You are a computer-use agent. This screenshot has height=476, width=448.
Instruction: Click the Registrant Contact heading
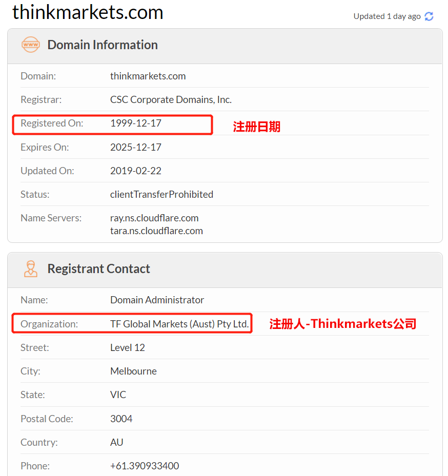tap(99, 268)
